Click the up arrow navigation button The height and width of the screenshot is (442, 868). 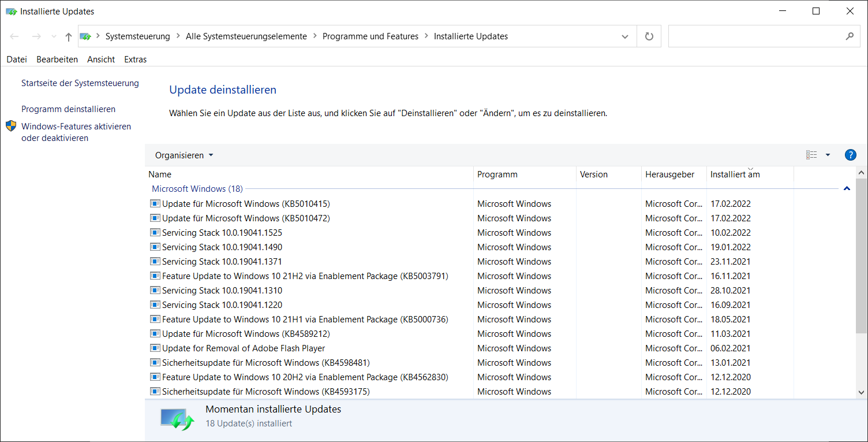point(69,36)
